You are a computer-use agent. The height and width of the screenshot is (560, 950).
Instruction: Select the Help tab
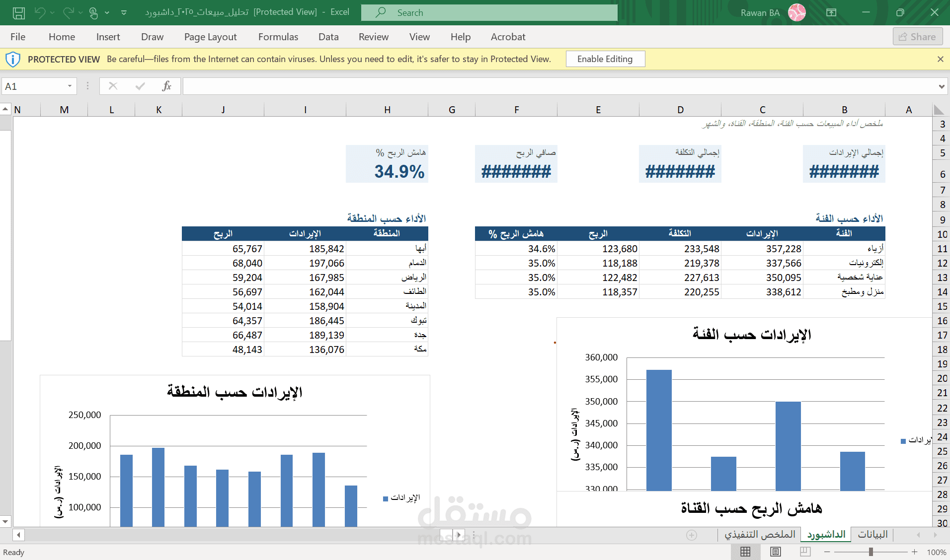click(x=461, y=37)
